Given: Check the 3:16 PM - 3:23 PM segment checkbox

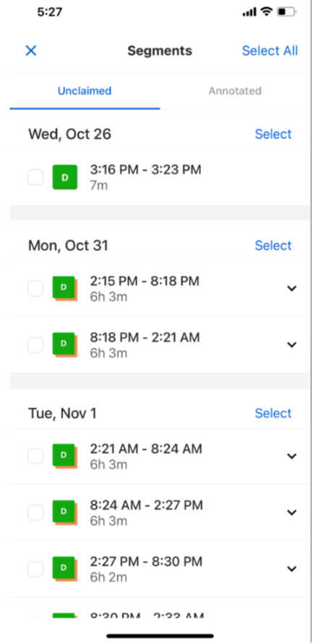Looking at the screenshot, I should coord(35,177).
